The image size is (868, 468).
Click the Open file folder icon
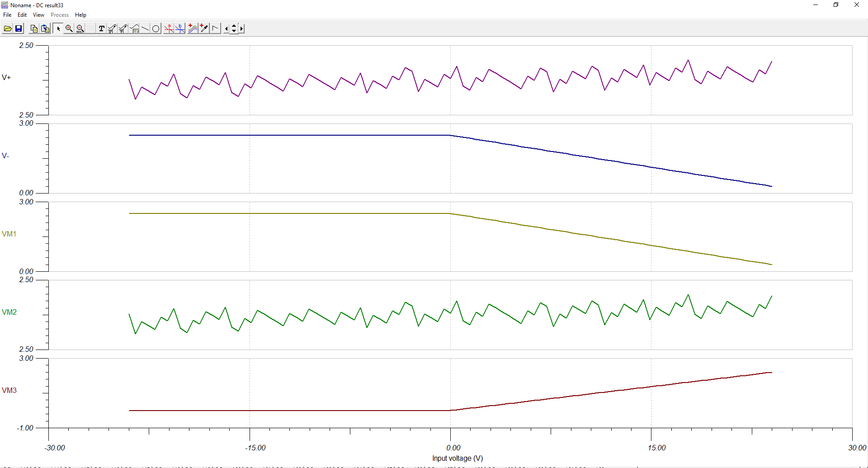[8, 28]
